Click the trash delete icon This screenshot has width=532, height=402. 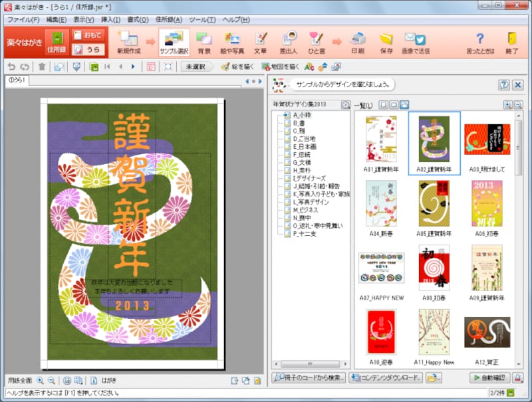[42, 66]
